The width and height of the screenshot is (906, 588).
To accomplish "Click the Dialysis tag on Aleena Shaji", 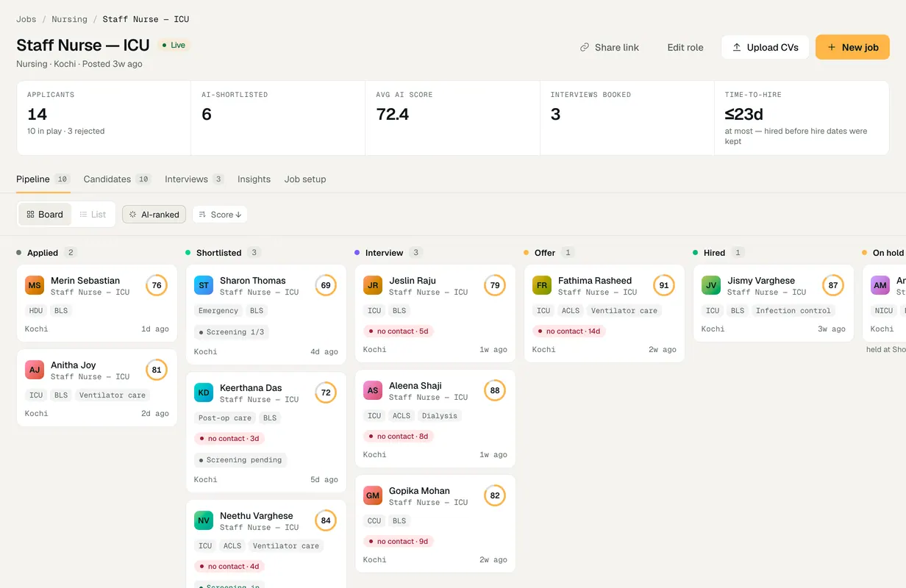I will point(440,416).
